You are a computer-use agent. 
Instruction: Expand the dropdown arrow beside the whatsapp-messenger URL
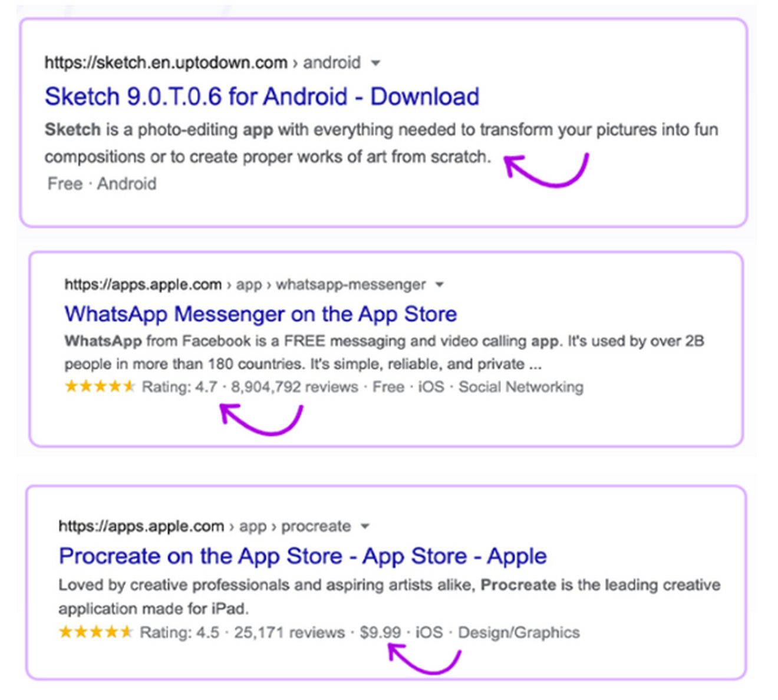tap(439, 285)
